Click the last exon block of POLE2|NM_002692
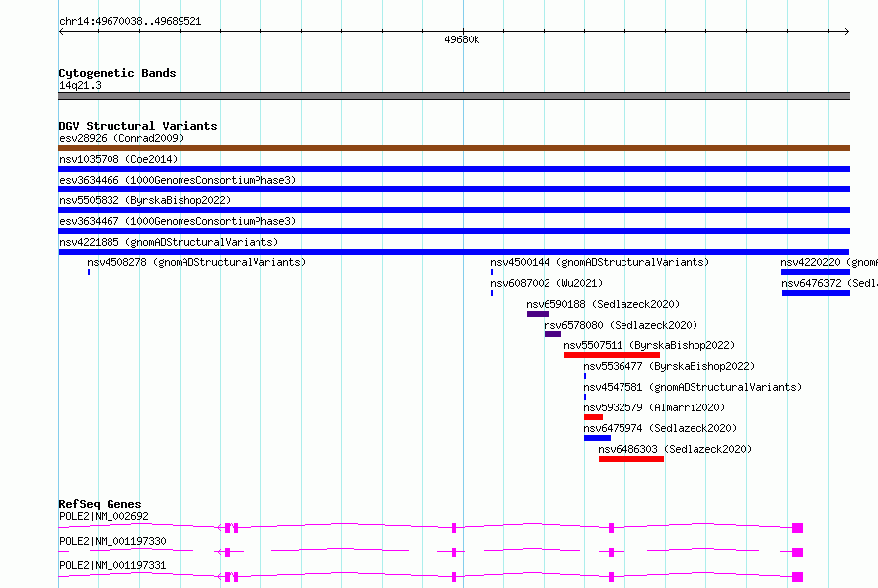Screen dimensions: 878x588 point(798,528)
